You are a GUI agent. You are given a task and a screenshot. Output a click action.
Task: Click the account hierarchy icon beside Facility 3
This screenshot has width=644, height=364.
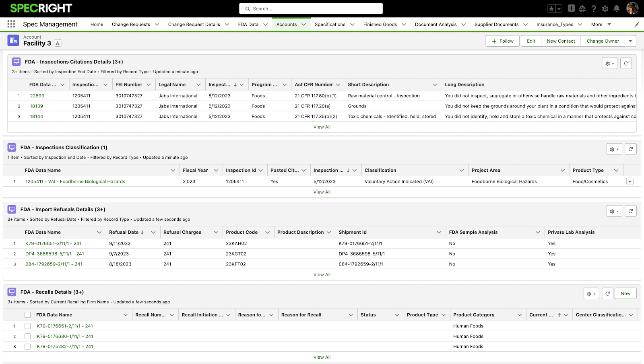coord(58,43)
